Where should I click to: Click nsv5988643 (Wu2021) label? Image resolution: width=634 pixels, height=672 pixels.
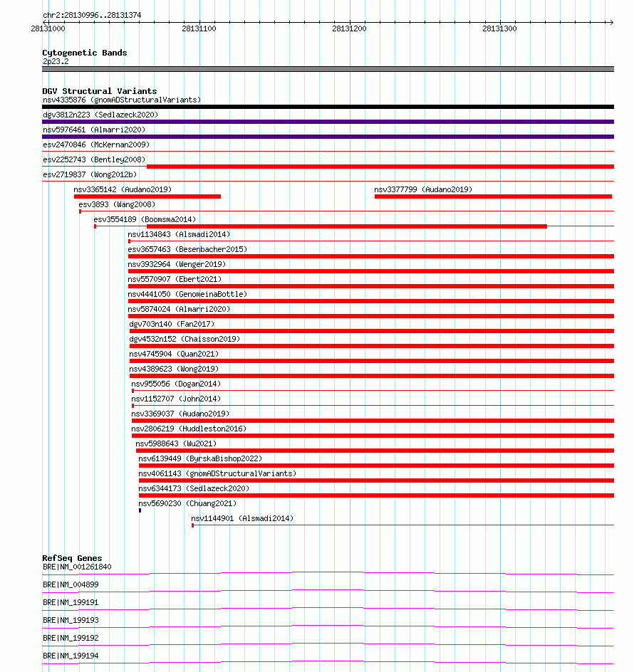(x=176, y=444)
